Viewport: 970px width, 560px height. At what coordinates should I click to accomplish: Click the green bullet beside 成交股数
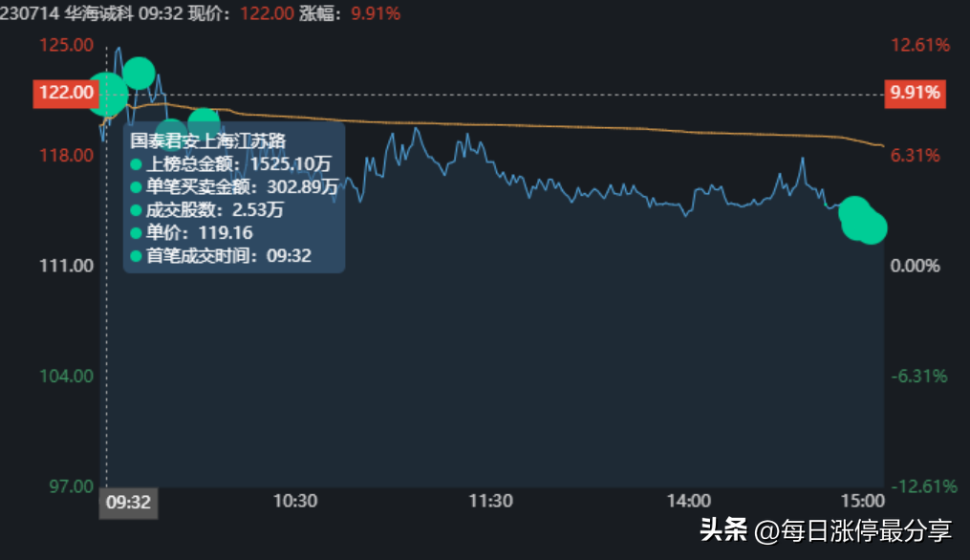136,210
